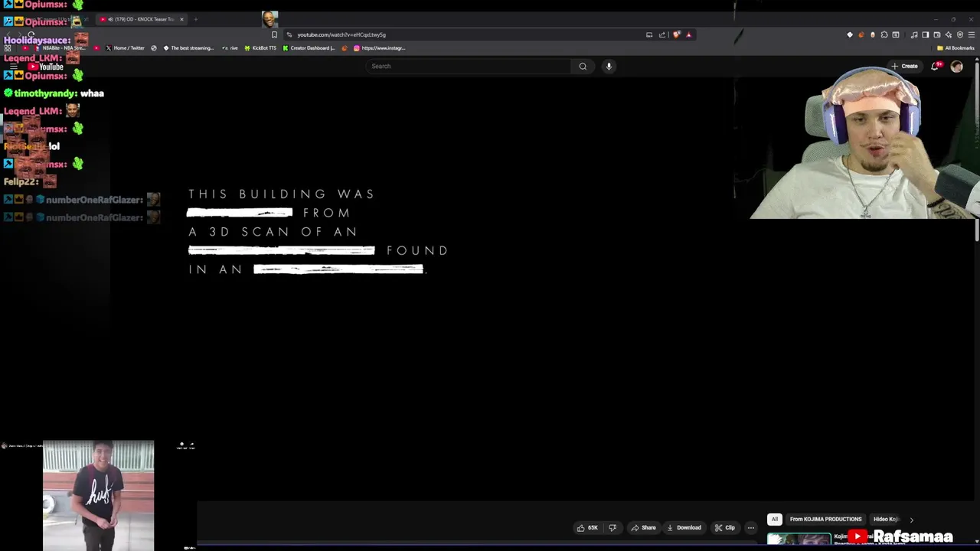Image resolution: width=980 pixels, height=551 pixels.
Task: Like the video showing 65K
Action: (588, 527)
